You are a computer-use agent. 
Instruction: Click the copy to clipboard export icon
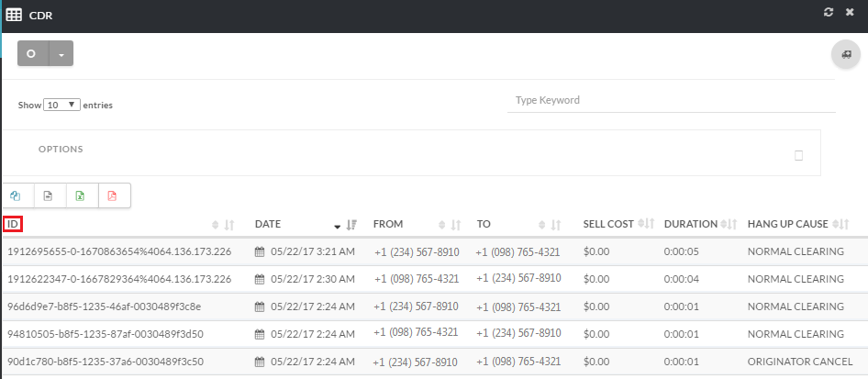[x=17, y=195]
